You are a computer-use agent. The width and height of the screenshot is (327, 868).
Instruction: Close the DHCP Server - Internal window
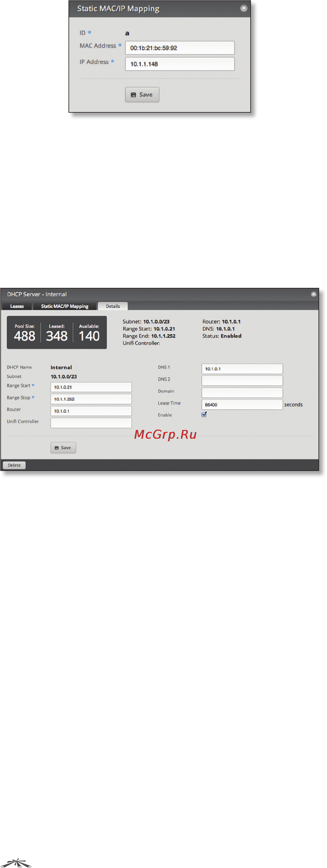313,294
